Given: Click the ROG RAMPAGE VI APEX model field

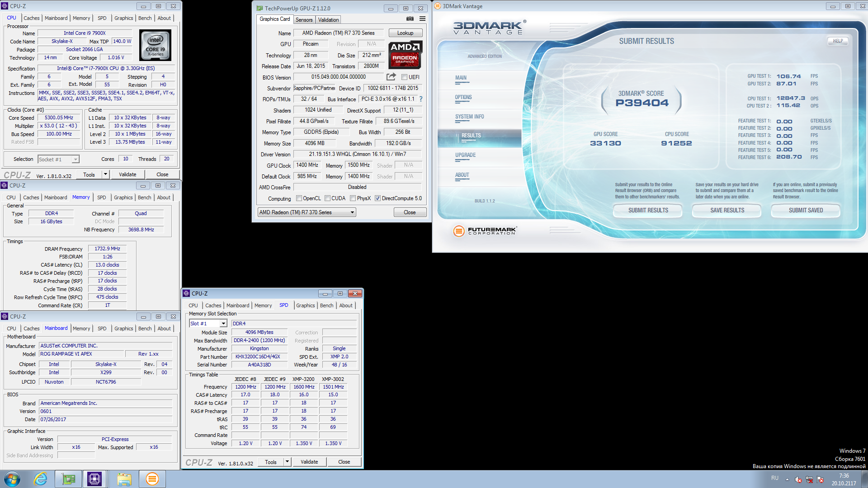Looking at the screenshot, I should click(81, 354).
